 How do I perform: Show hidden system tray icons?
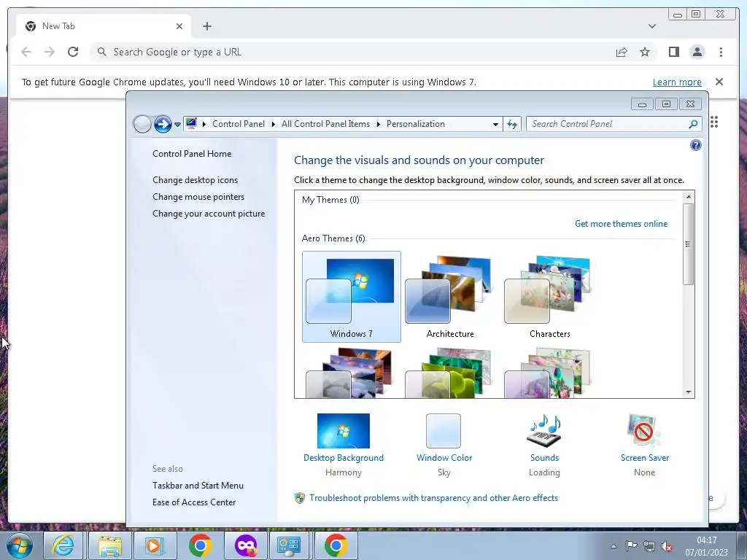614,546
